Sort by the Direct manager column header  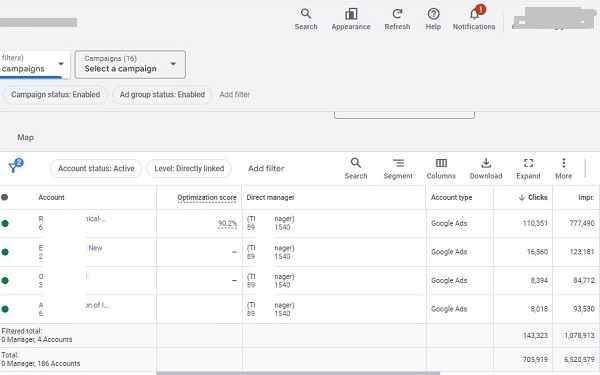coord(271,197)
